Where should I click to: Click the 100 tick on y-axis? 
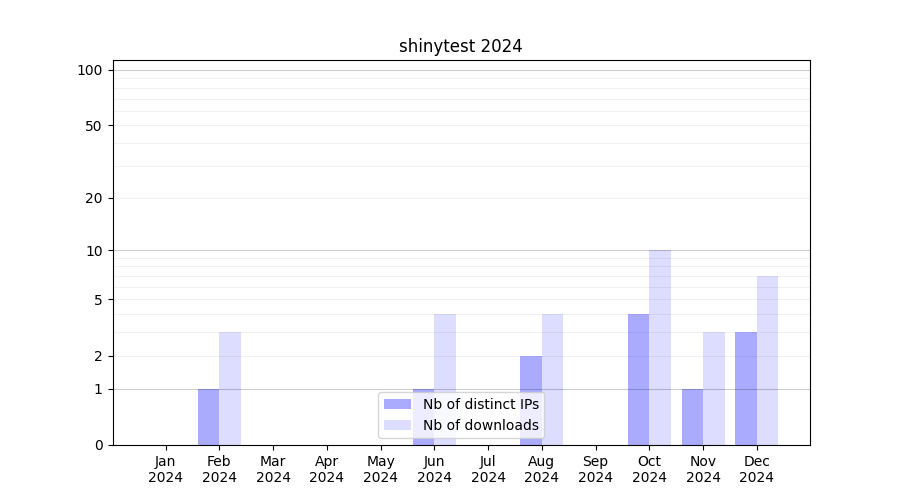click(x=90, y=70)
